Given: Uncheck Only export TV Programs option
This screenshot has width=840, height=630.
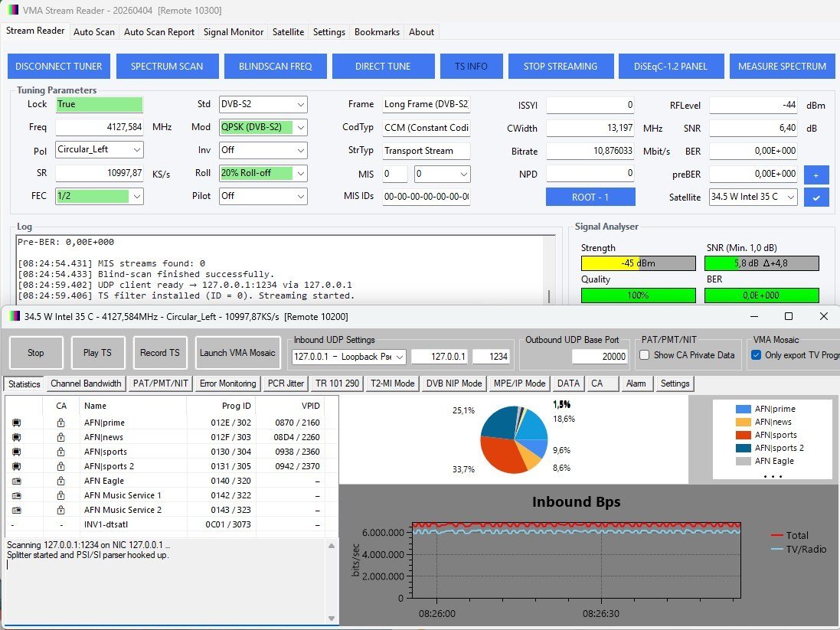Looking at the screenshot, I should coord(757,355).
